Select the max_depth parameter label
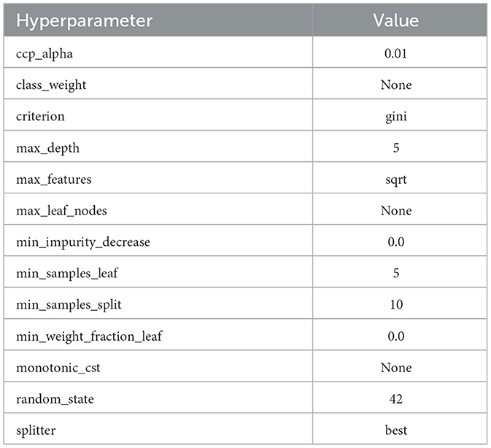Screen dimensions: 491x448 click(47, 148)
